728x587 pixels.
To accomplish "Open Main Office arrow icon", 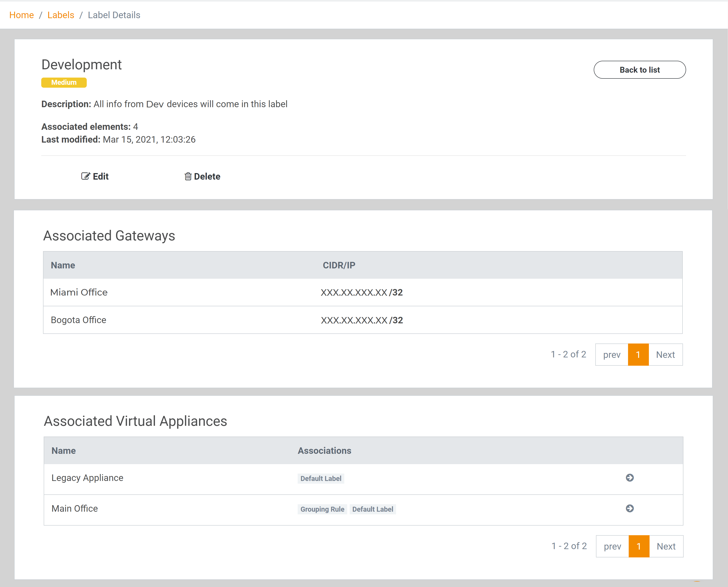I will (x=630, y=508).
